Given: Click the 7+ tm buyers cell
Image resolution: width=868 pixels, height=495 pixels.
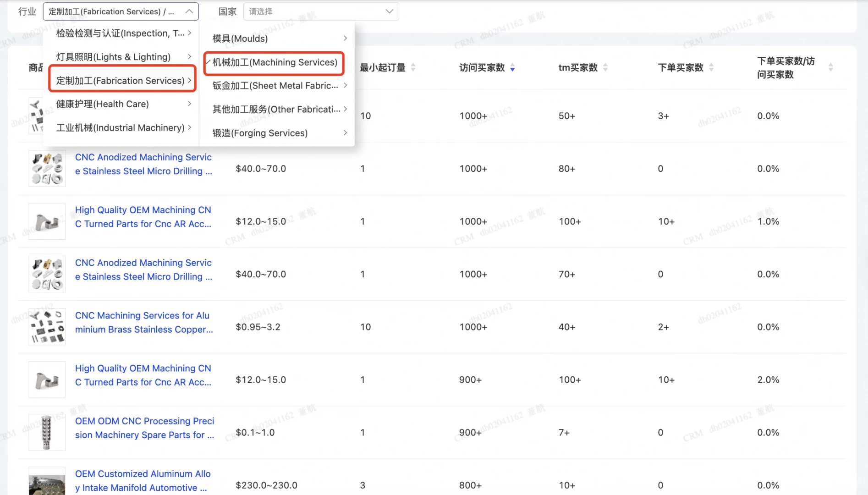Looking at the screenshot, I should (564, 432).
